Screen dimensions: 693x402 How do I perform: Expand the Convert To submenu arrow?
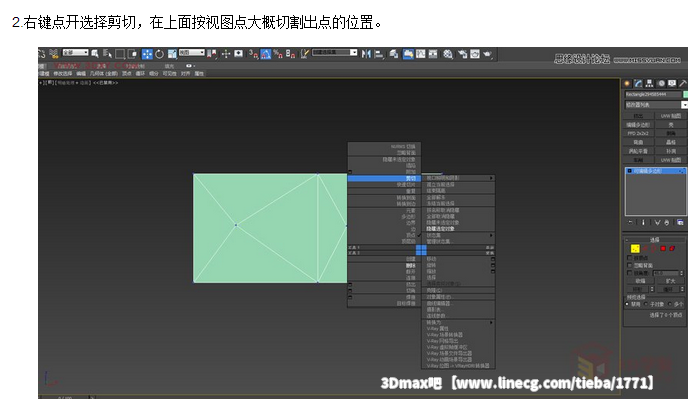491,322
